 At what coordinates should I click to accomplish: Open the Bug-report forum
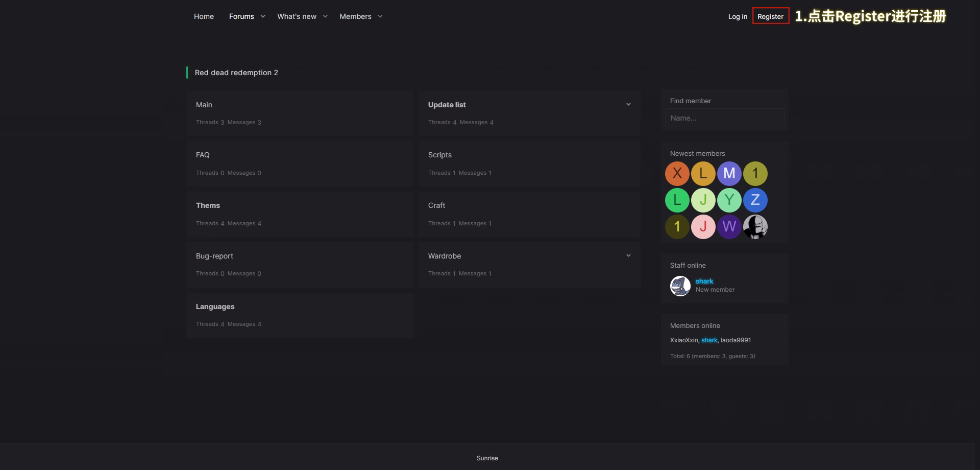214,256
